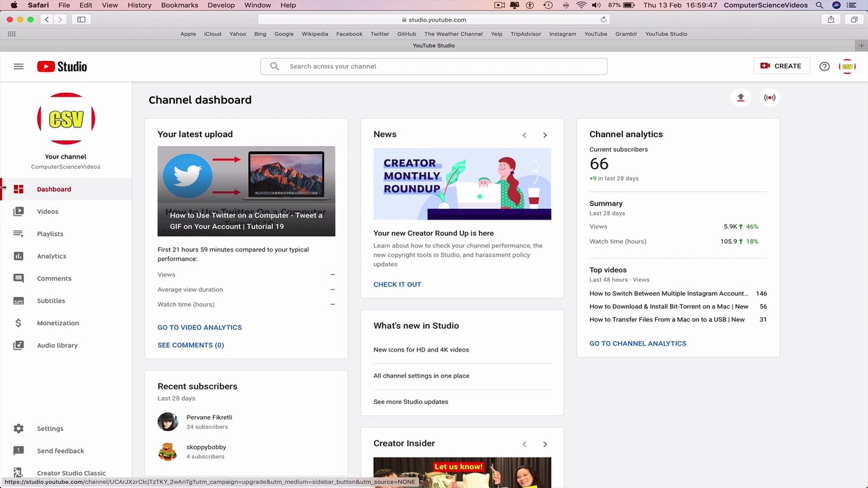Open subscriber Pervane Fikretli

pos(209,418)
